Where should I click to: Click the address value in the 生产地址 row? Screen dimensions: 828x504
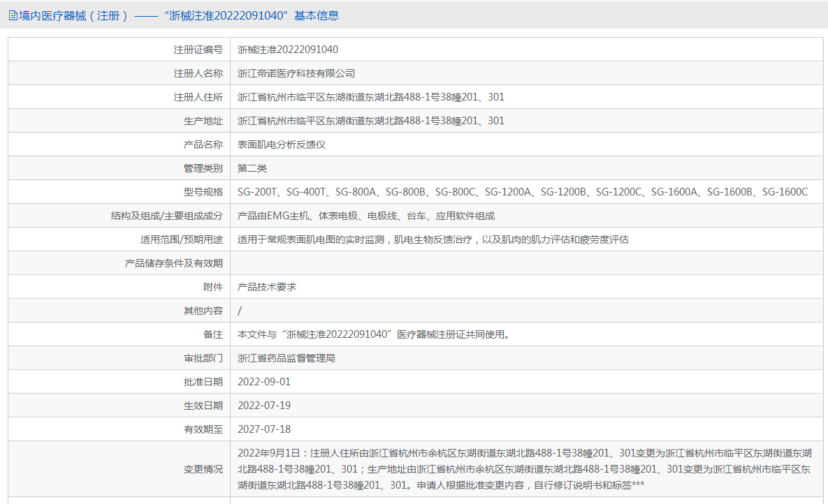pyautogui.click(x=371, y=121)
